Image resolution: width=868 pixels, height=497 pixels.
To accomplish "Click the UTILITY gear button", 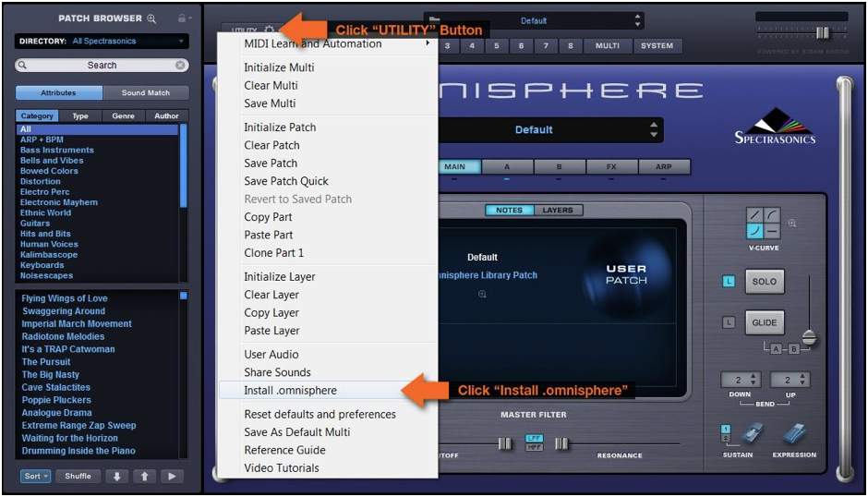I will pyautogui.click(x=251, y=30).
